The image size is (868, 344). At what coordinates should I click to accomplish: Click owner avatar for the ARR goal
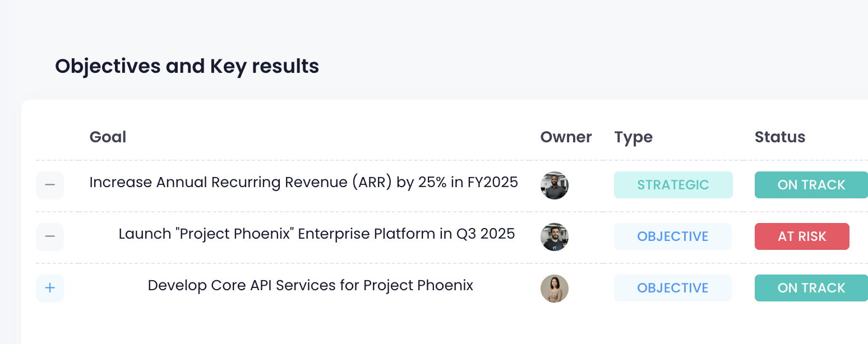pyautogui.click(x=555, y=185)
